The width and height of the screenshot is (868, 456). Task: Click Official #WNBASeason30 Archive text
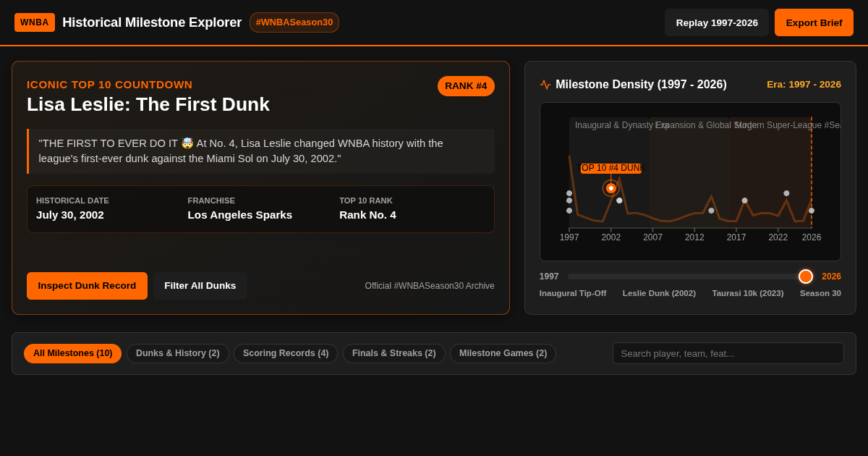click(x=430, y=286)
